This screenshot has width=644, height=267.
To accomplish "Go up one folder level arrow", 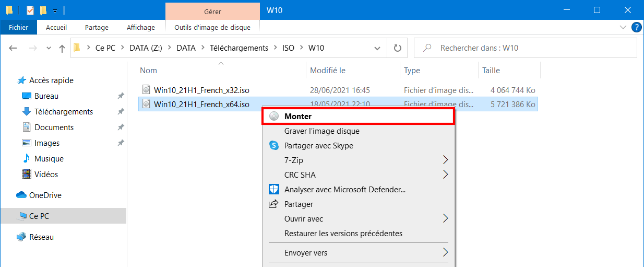I will pos(62,48).
